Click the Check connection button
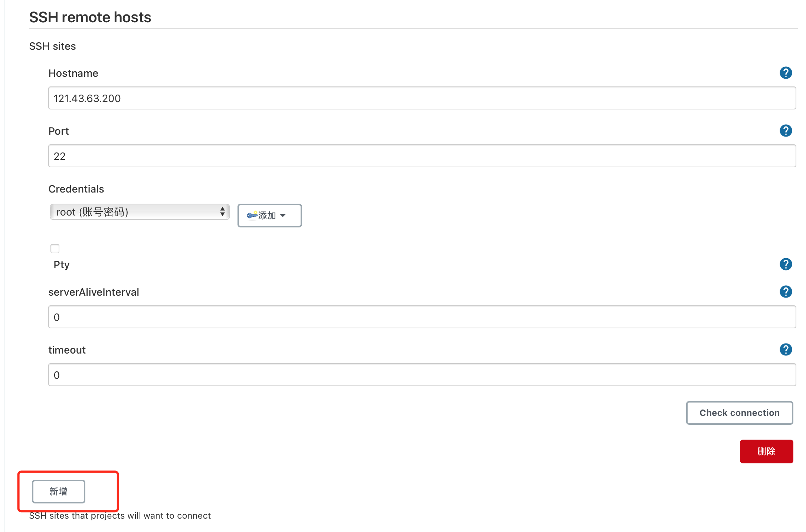The height and width of the screenshot is (532, 806). 739,413
